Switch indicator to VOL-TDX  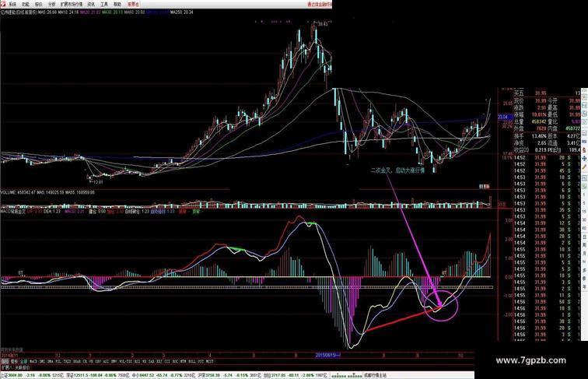[124, 361]
